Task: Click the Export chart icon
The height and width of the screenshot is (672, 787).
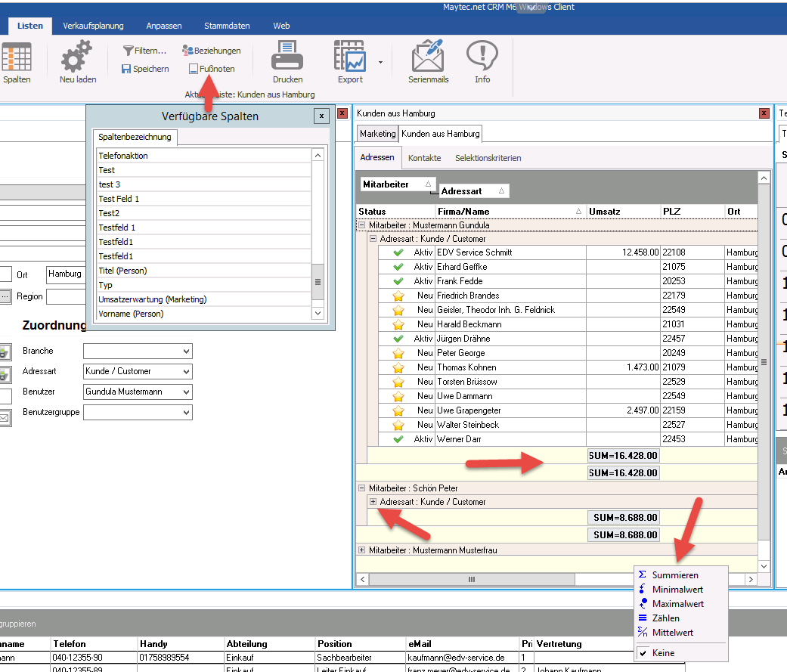Action: pos(350,56)
